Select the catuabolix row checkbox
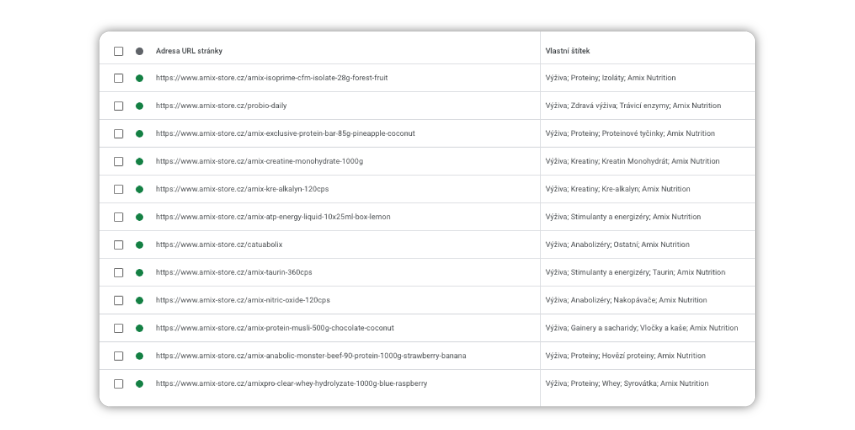 pos(118,245)
